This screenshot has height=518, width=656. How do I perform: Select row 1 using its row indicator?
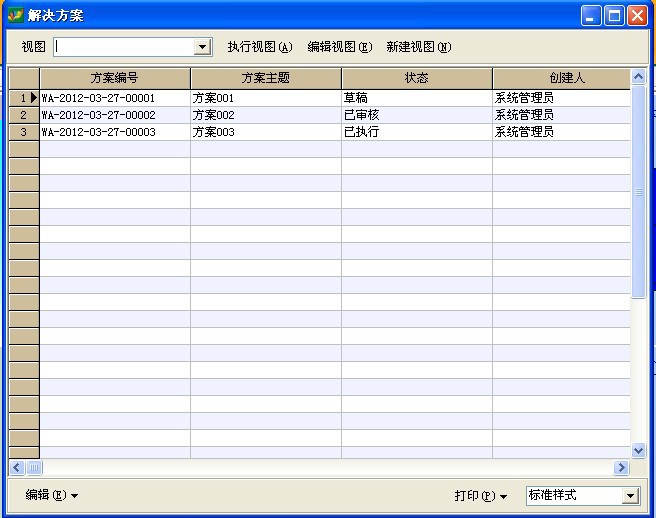click(x=24, y=98)
